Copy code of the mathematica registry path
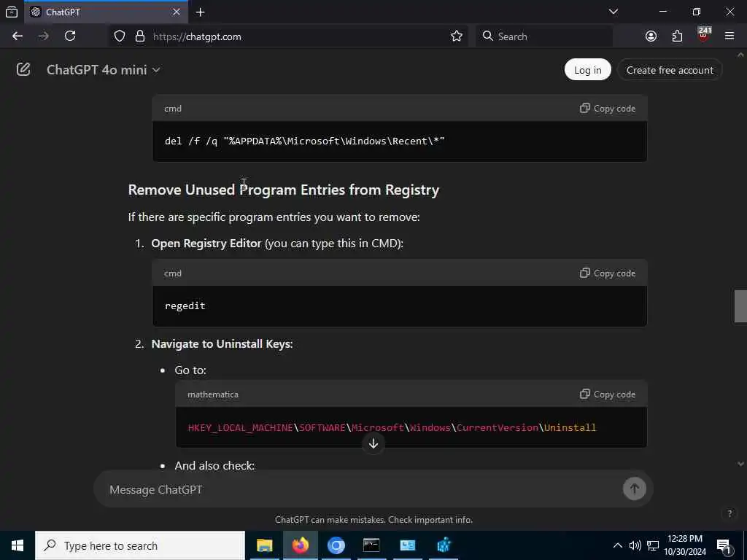747x560 pixels. coord(608,394)
